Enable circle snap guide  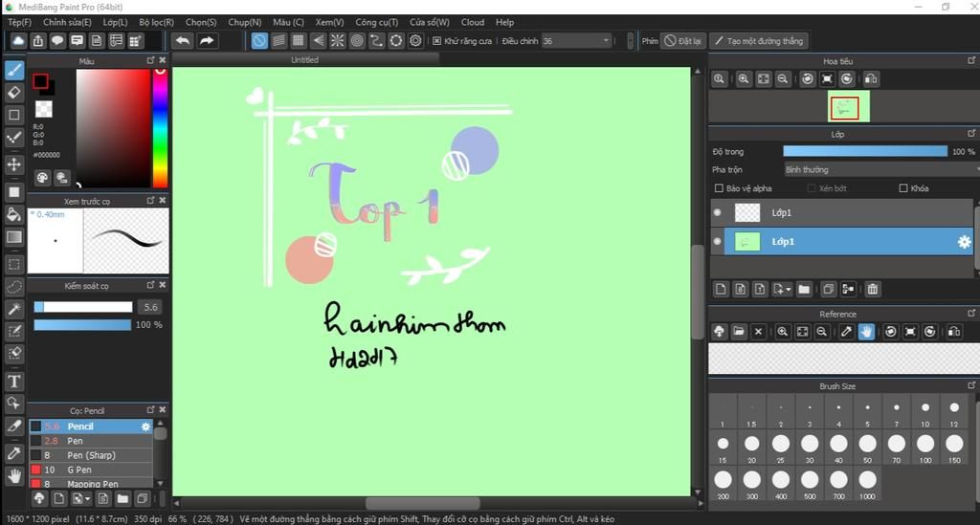click(x=357, y=41)
